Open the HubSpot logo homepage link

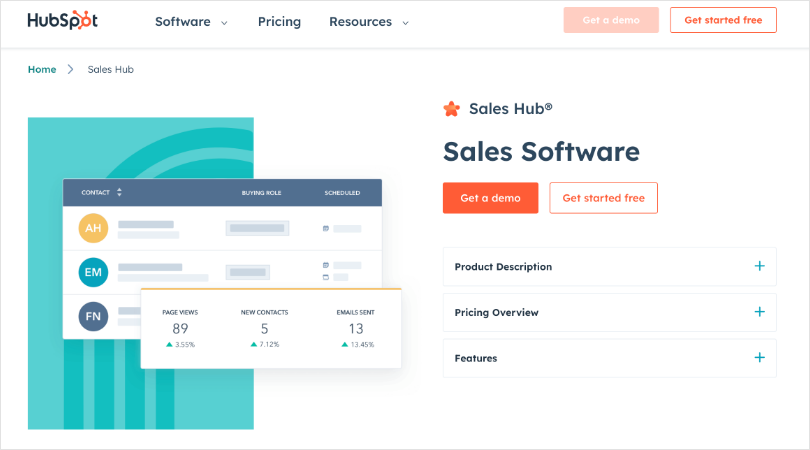click(63, 21)
